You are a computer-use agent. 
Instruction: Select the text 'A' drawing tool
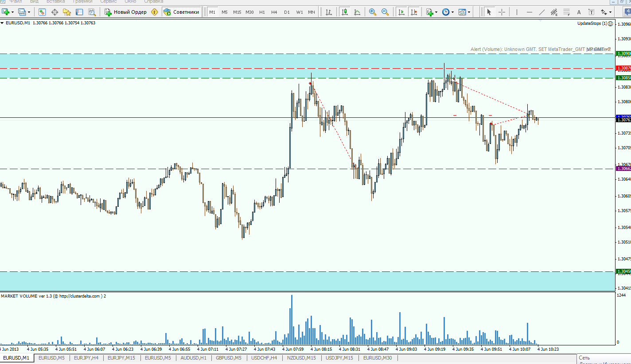click(579, 12)
